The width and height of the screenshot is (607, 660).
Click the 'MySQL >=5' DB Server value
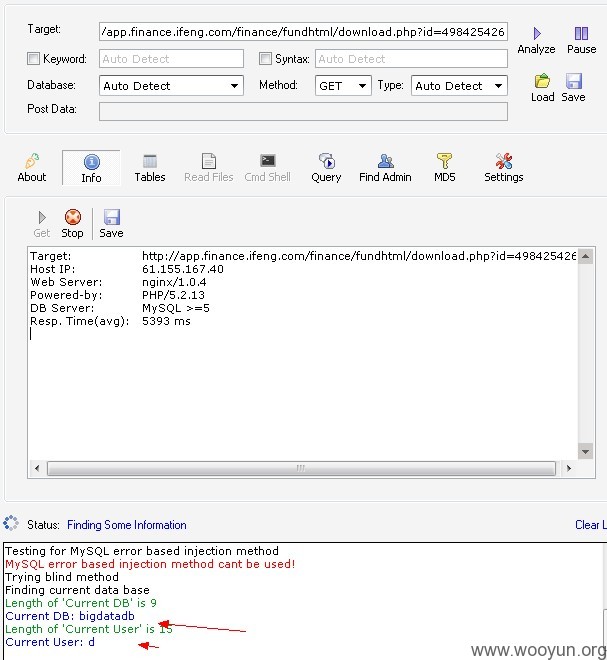(x=176, y=308)
